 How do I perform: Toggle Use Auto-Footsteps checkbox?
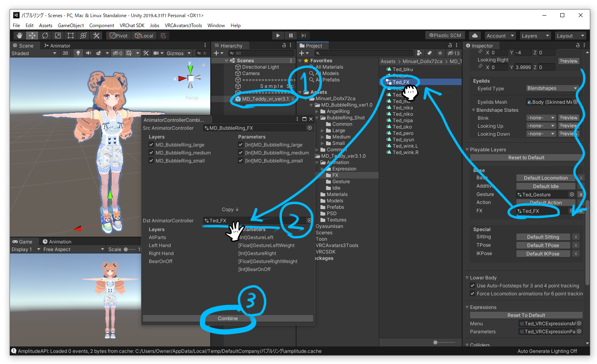pyautogui.click(x=472, y=285)
